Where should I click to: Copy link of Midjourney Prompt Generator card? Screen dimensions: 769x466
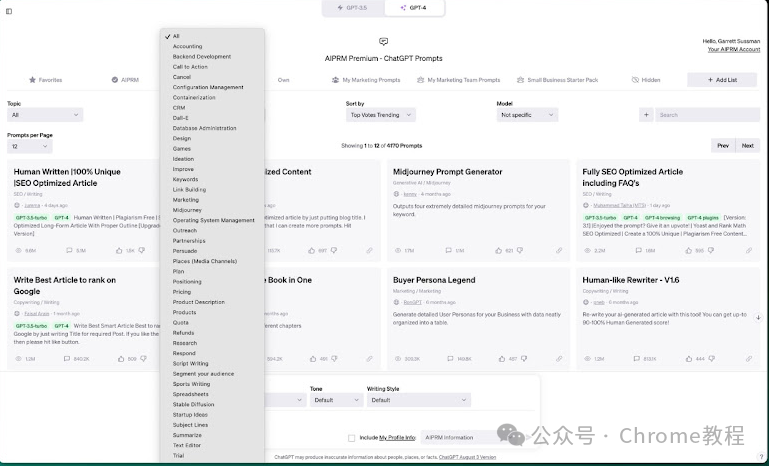coord(559,250)
